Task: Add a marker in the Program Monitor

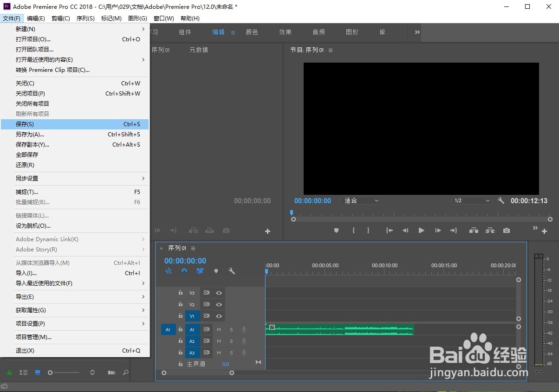Action: pos(337,231)
